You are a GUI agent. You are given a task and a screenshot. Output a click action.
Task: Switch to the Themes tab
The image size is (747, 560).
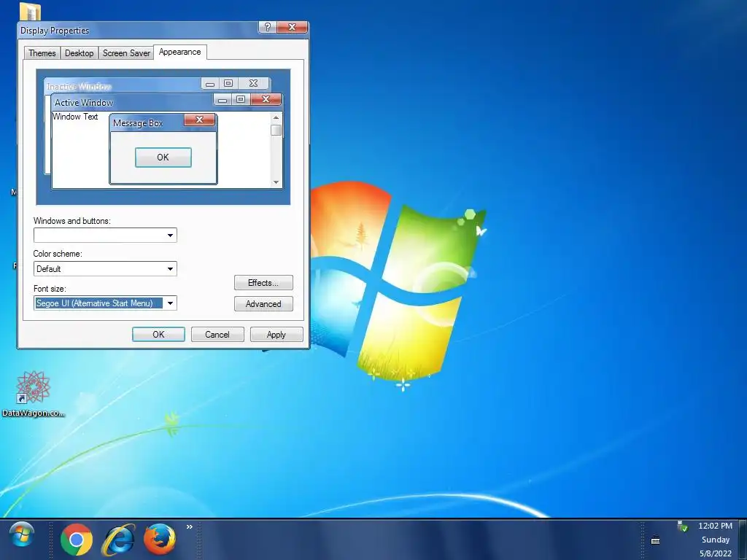click(42, 52)
